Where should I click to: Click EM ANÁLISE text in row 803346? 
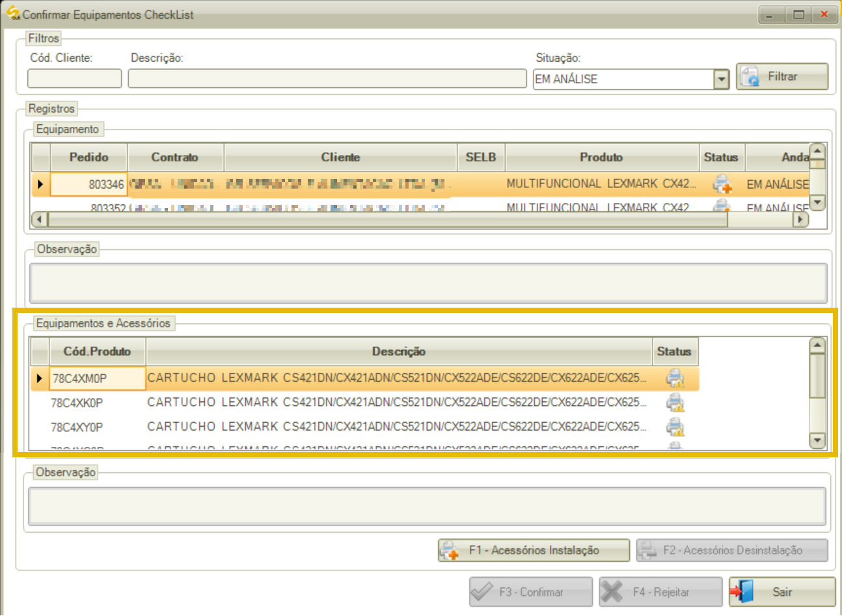777,185
